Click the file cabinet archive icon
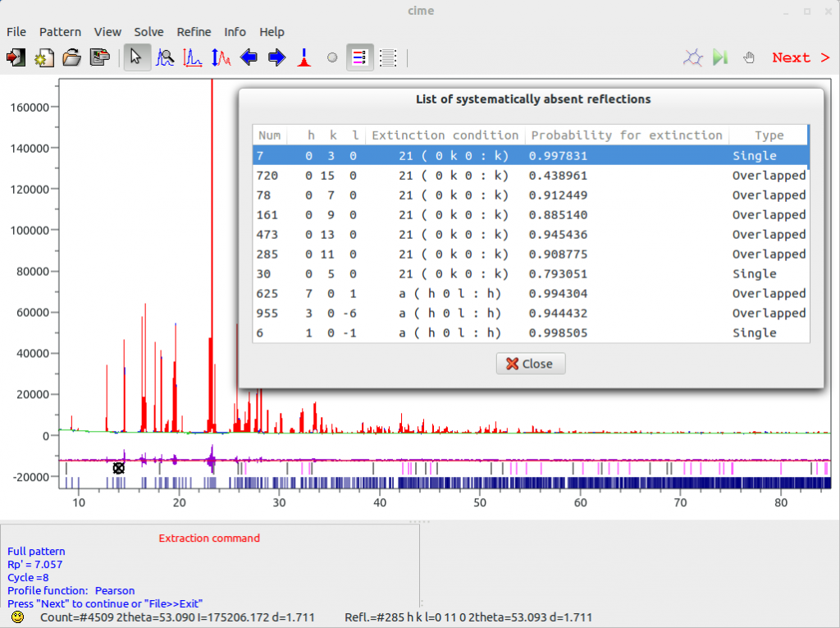 click(x=99, y=57)
